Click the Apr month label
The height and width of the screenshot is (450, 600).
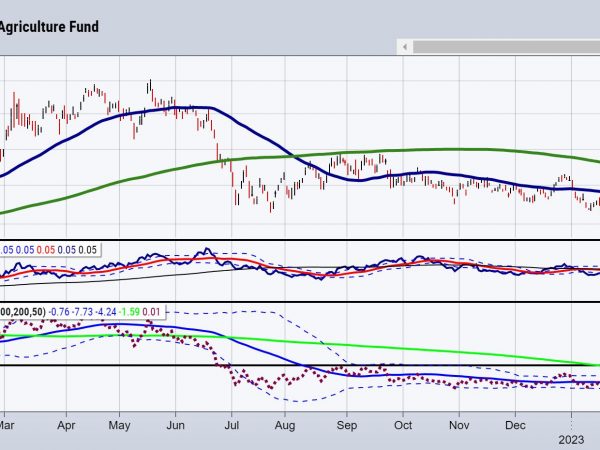pyautogui.click(x=66, y=425)
